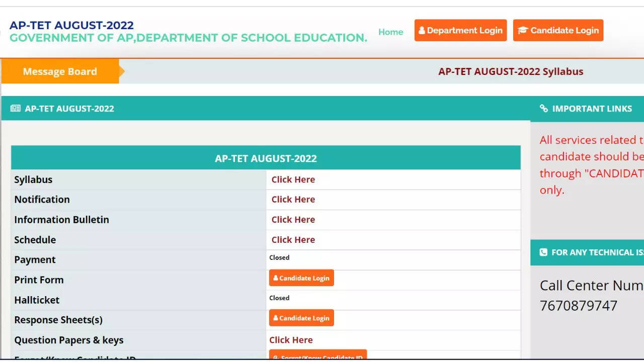Click the user icon in Department Login button
Screen dimensions: 644x362
coord(422,31)
